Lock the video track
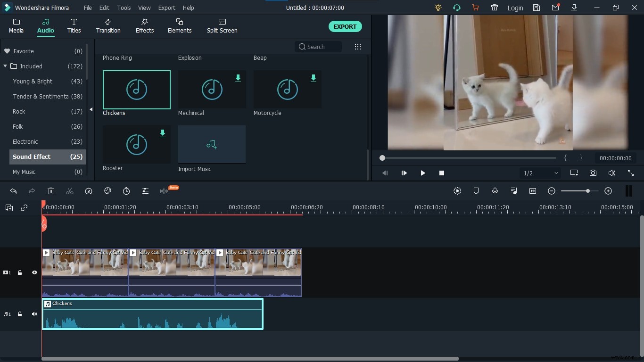Screen dimensions: 644x362 (x=20, y=272)
